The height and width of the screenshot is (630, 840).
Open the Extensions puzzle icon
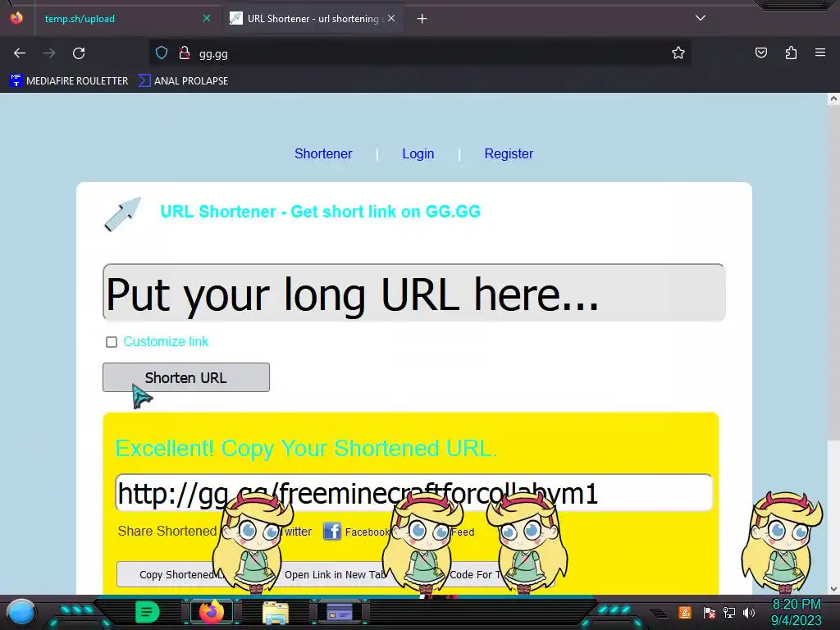tap(791, 52)
